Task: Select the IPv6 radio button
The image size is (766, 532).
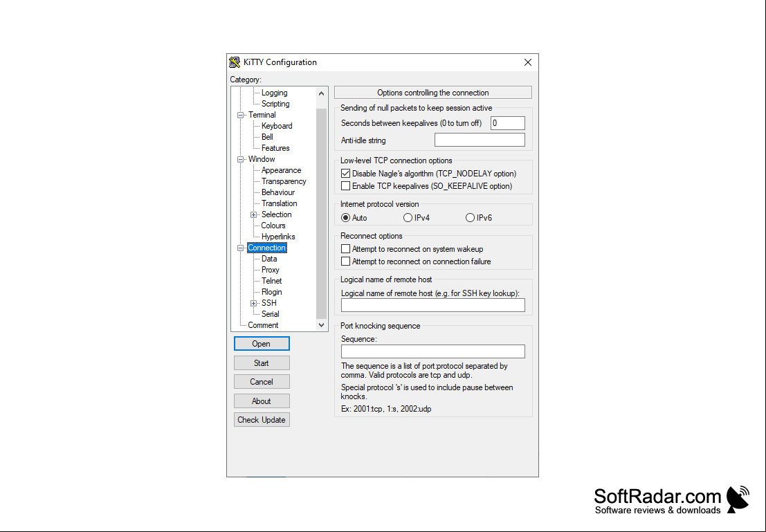Action: [x=470, y=218]
